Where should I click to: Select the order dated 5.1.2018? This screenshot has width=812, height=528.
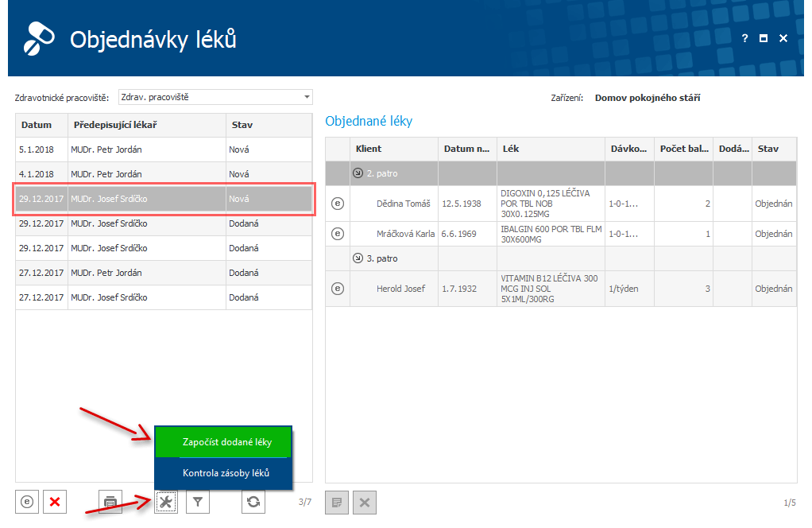pos(164,149)
